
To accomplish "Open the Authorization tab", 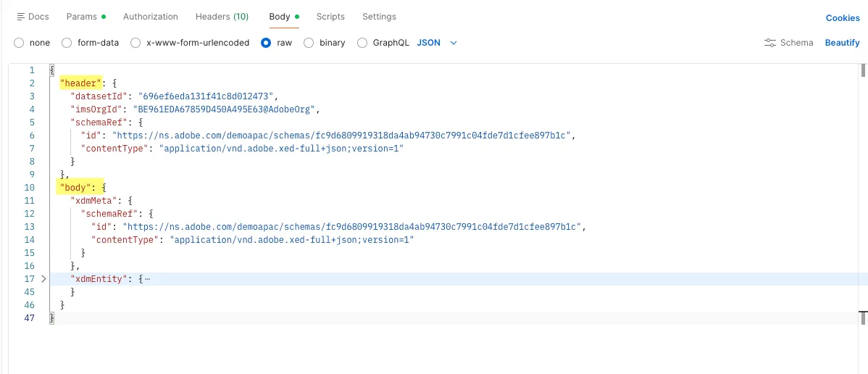I will point(151,17).
